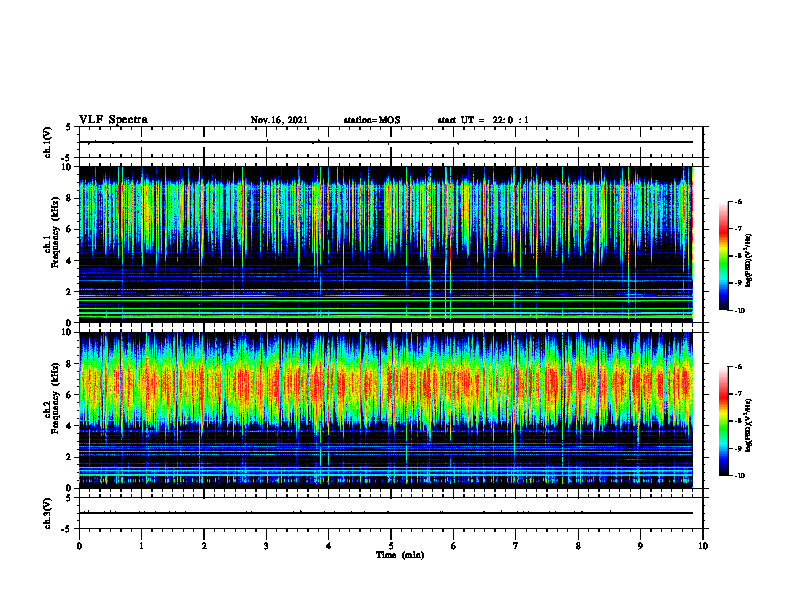Click the "7" label on the time axis

tap(516, 546)
